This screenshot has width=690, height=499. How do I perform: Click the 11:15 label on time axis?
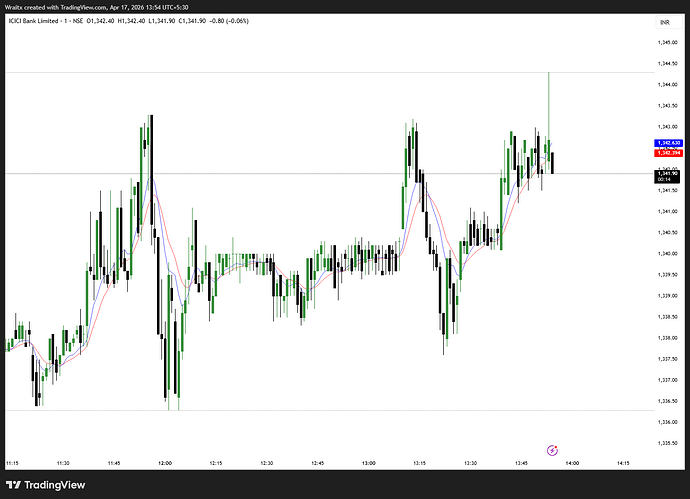click(13, 464)
